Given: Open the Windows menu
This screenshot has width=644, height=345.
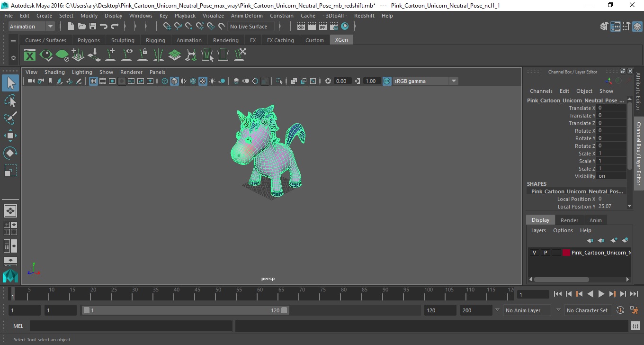Looking at the screenshot, I should point(141,16).
